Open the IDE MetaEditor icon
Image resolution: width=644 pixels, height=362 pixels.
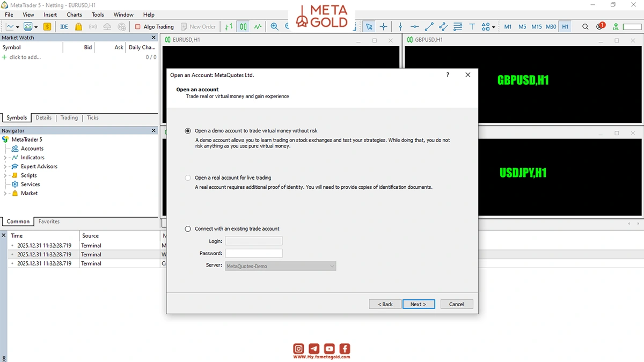pos(64,27)
